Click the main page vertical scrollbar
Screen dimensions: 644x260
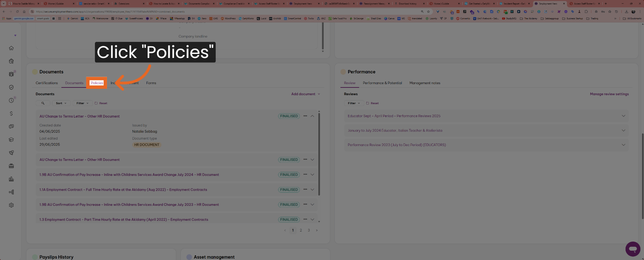click(642, 176)
